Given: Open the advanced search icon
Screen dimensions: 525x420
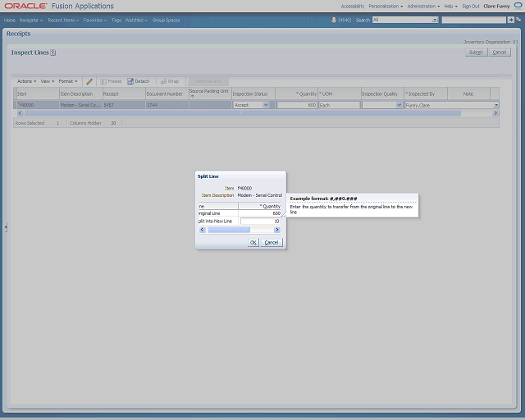Looking at the screenshot, I should [518, 20].
